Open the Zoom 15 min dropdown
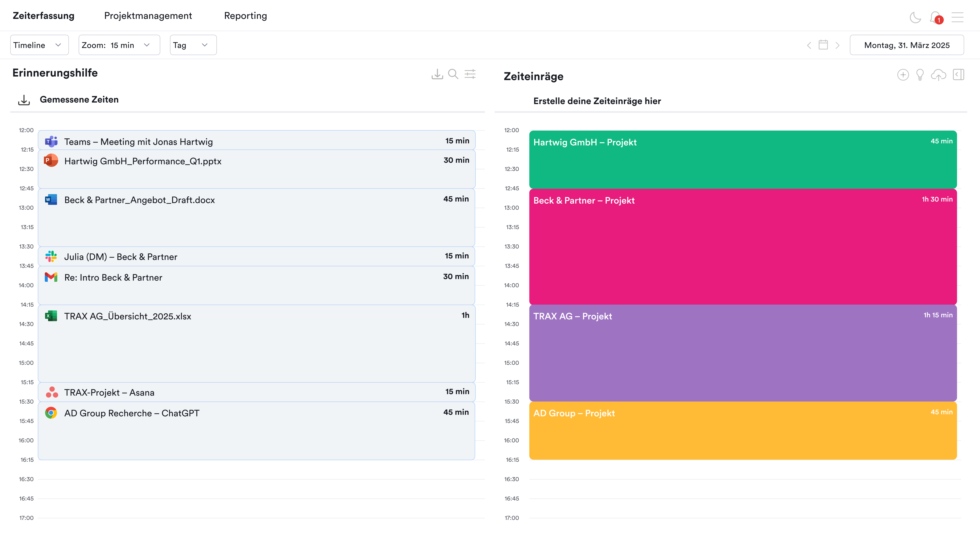Screen dimensions: 980x551 [x=119, y=45]
